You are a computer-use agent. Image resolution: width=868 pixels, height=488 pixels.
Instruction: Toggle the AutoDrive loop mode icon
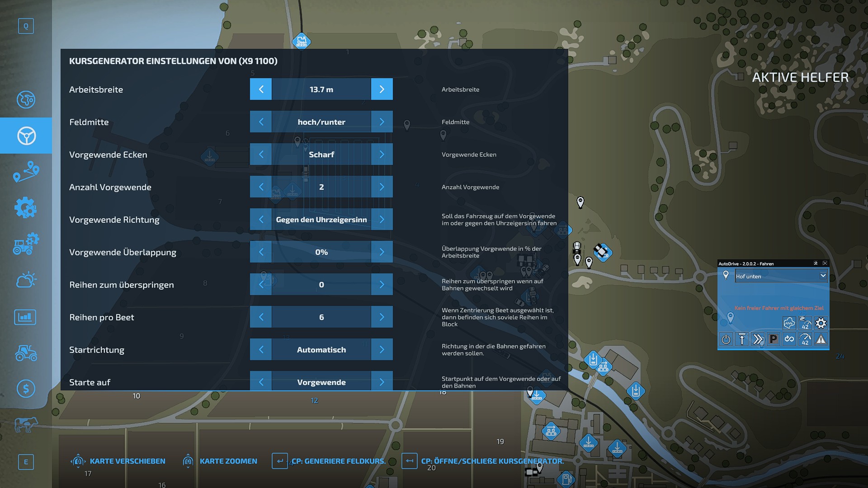pyautogui.click(x=789, y=339)
